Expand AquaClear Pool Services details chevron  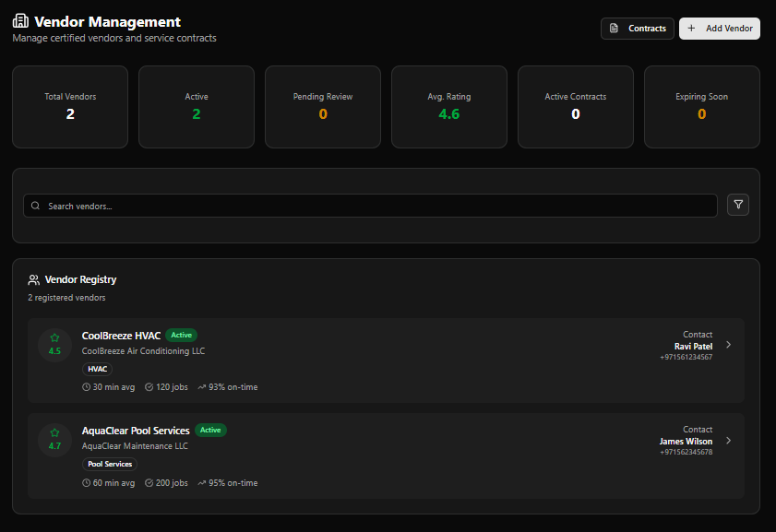729,441
